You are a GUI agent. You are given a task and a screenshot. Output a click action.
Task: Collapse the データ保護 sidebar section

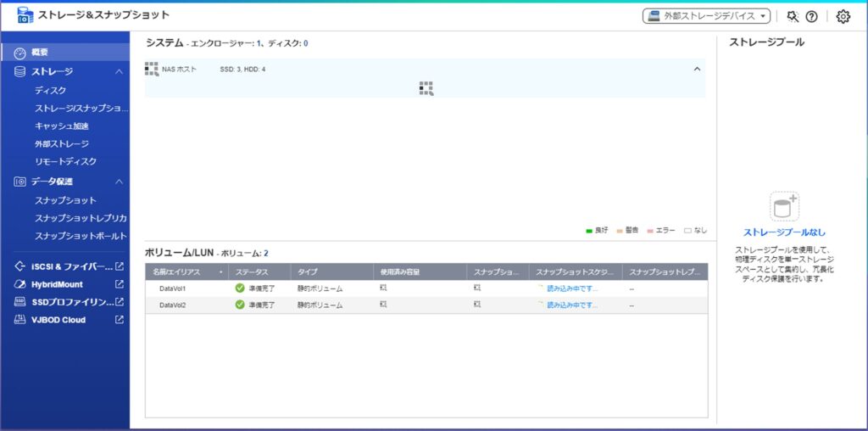120,182
